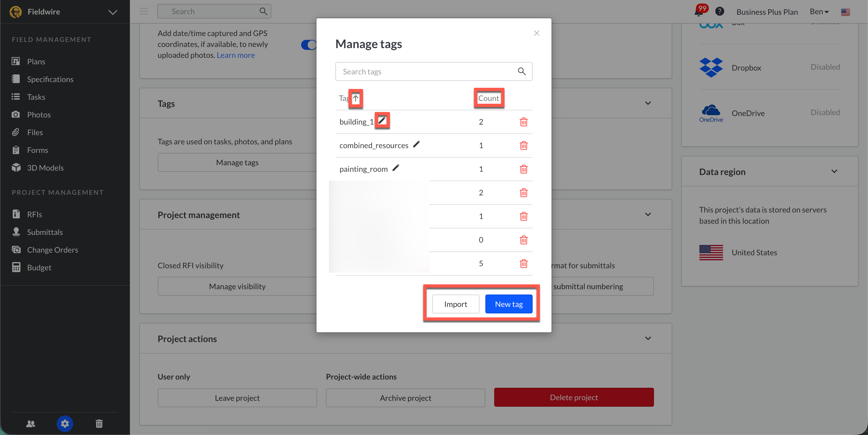
Task: Go to Tasks in sidebar
Action: click(x=36, y=97)
